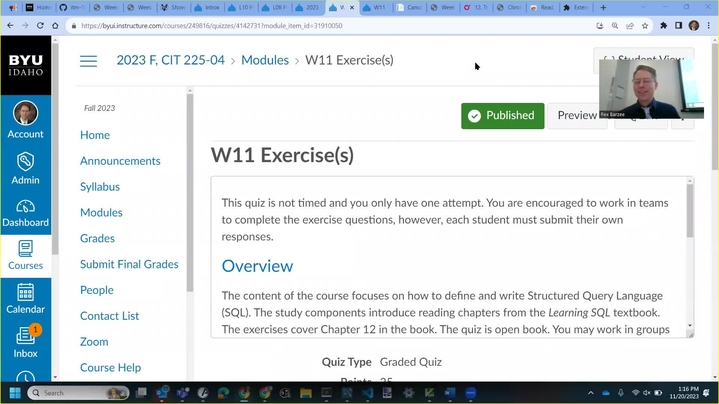719x404 pixels.
Task: Open the Courses tray
Action: (x=25, y=255)
